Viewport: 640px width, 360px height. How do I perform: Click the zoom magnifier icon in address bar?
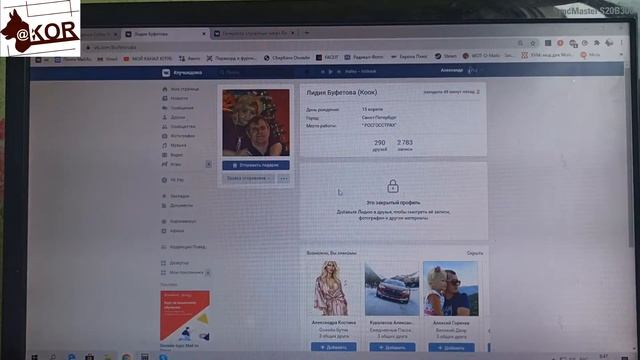pos(520,43)
